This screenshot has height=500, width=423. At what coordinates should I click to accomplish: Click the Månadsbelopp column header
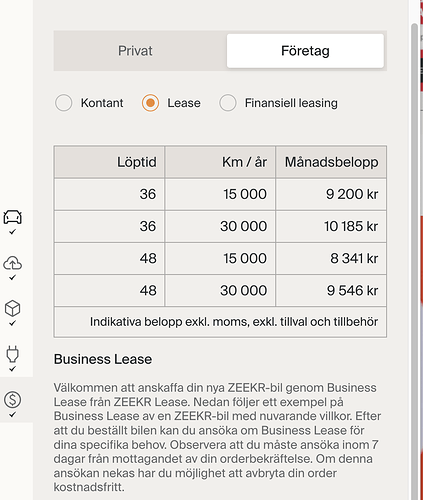pos(331,162)
